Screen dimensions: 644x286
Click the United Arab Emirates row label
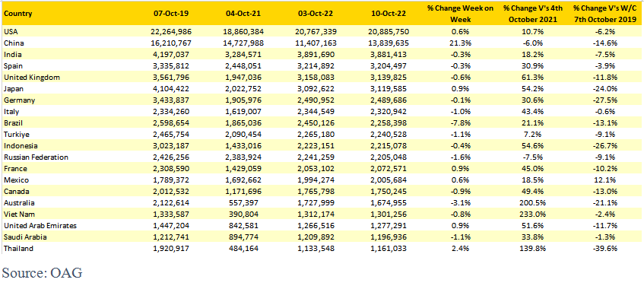pyautogui.click(x=34, y=226)
